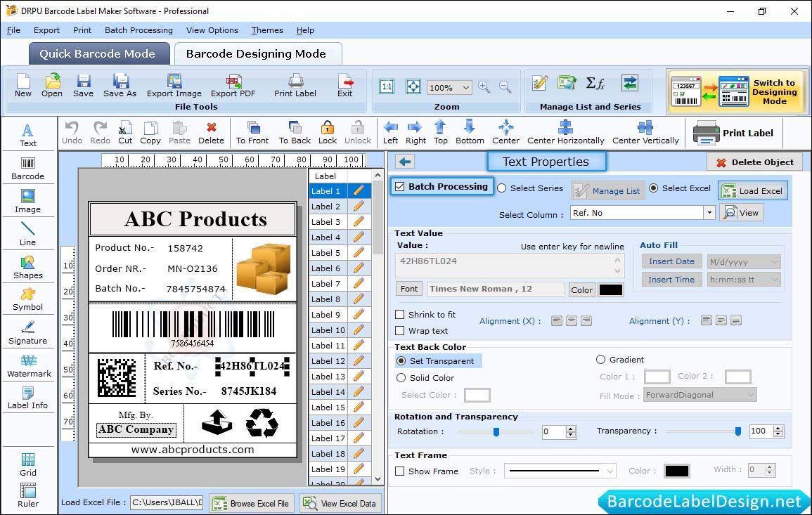Click the Rotation slider handle
812x515 pixels.
(x=496, y=431)
